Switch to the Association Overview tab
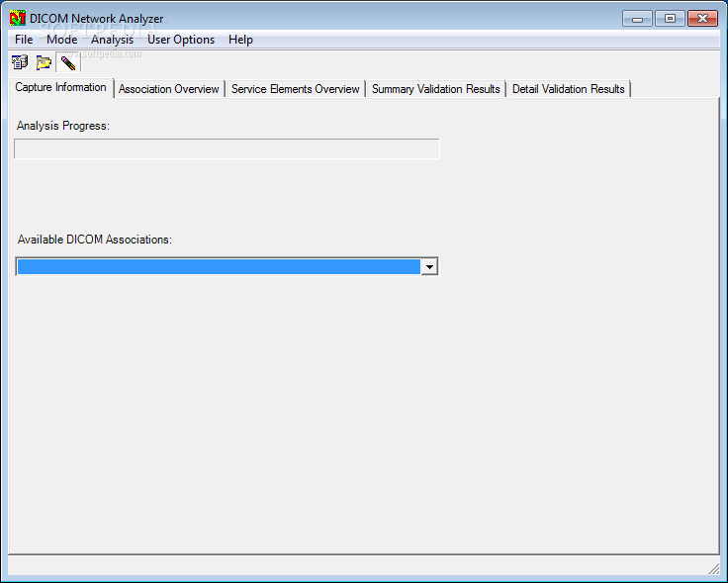 168,89
